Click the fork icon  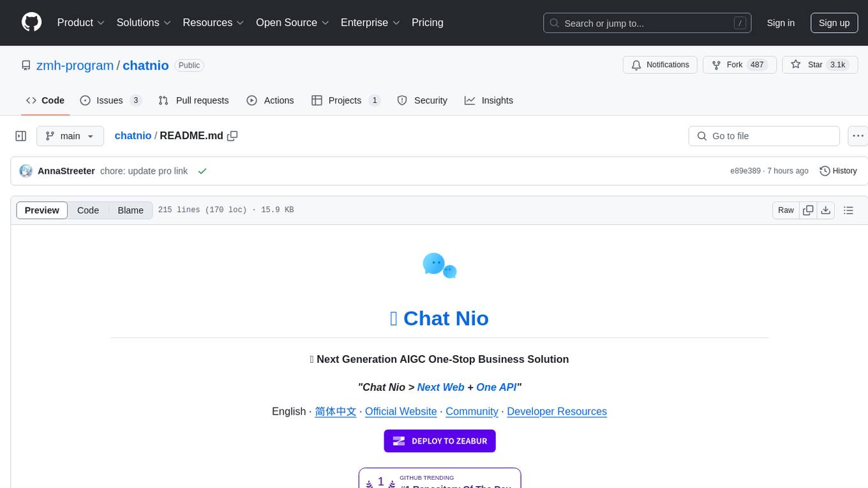coord(716,65)
